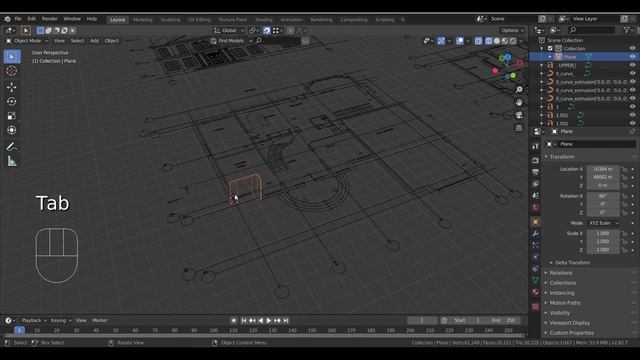
Task: Open the File menu
Action: (x=18, y=19)
